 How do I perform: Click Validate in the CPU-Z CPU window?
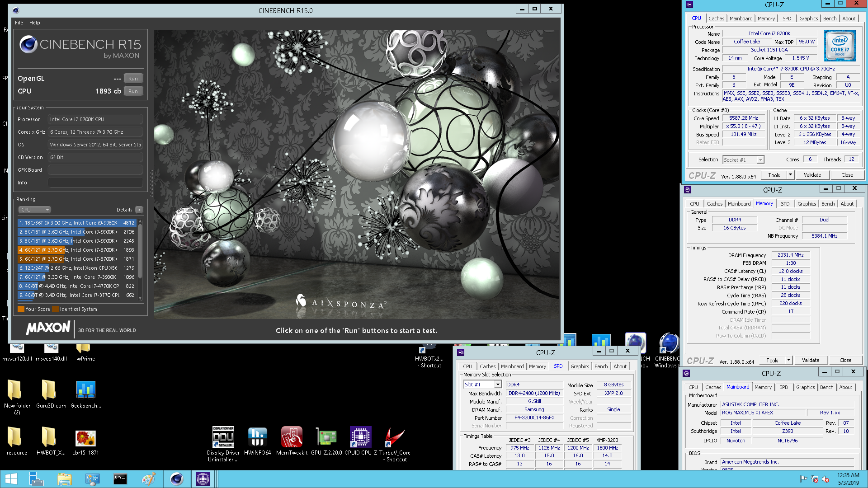(812, 175)
